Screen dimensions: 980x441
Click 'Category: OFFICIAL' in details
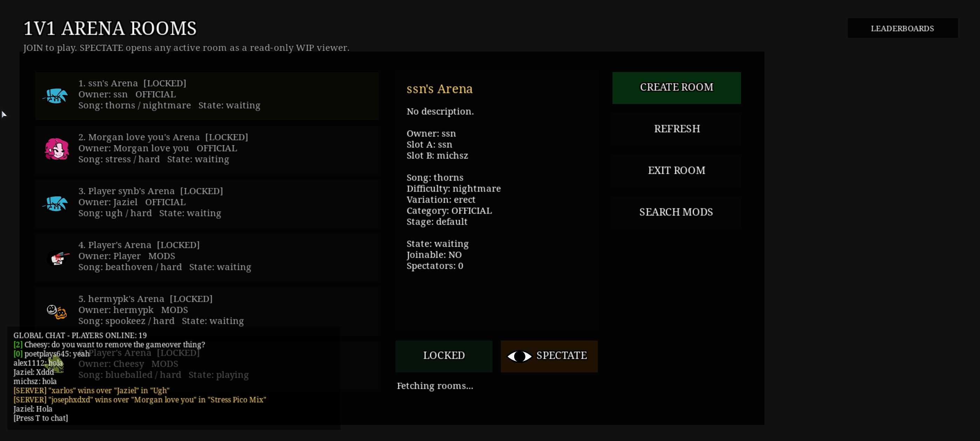(449, 211)
